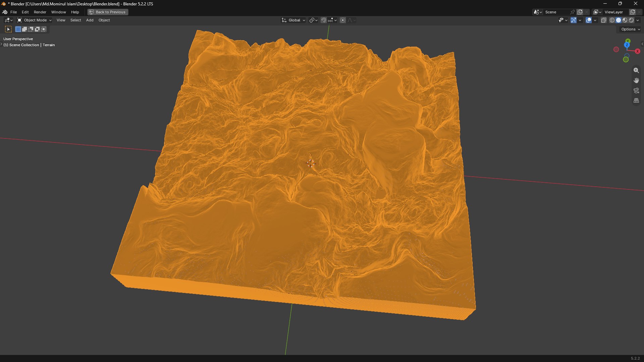Click the green Y axis on the gizmo
The height and width of the screenshot is (362, 644).
pos(628,41)
